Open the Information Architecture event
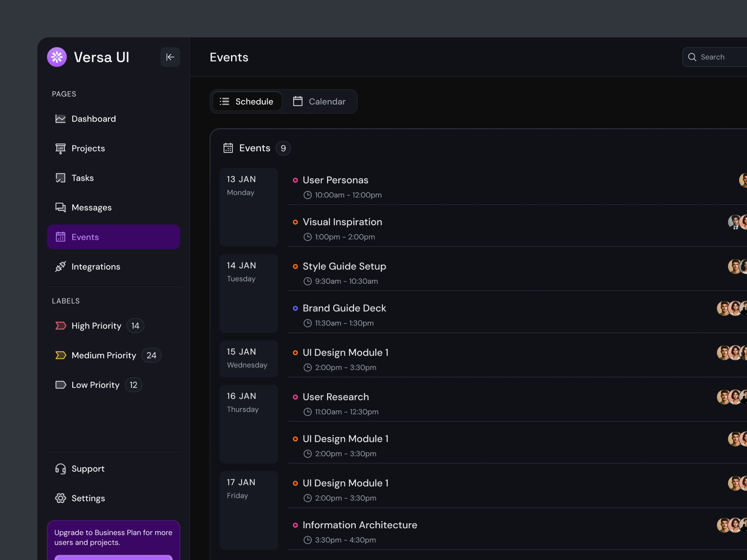The width and height of the screenshot is (747, 560). [359, 525]
